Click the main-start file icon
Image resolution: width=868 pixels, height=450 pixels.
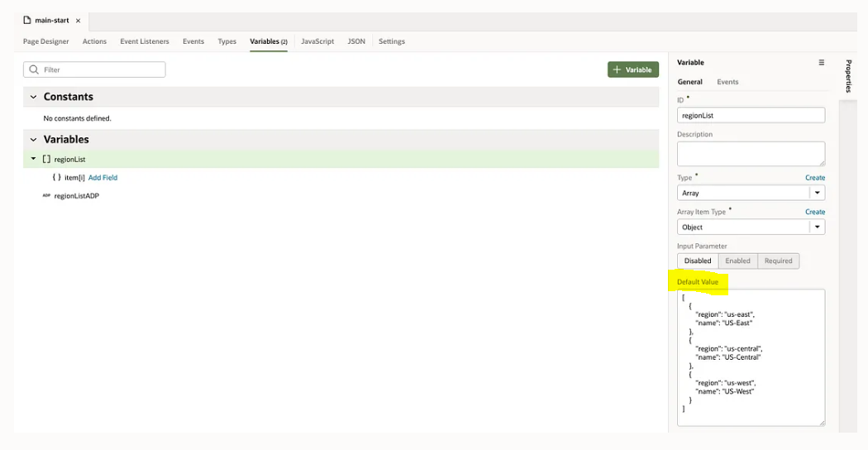(26, 21)
